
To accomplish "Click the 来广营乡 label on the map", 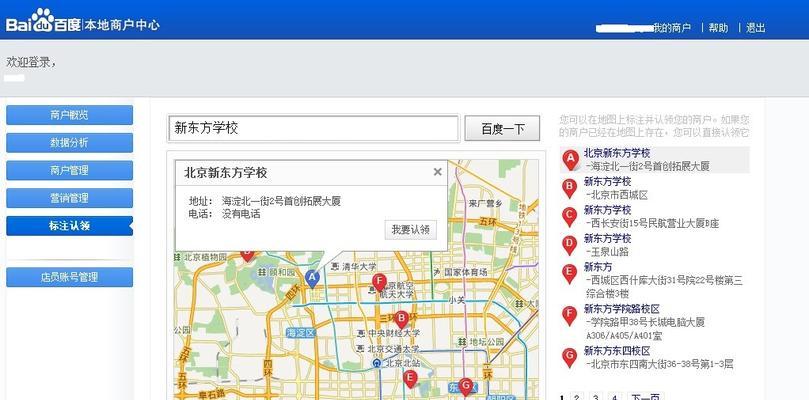I will 485,203.
